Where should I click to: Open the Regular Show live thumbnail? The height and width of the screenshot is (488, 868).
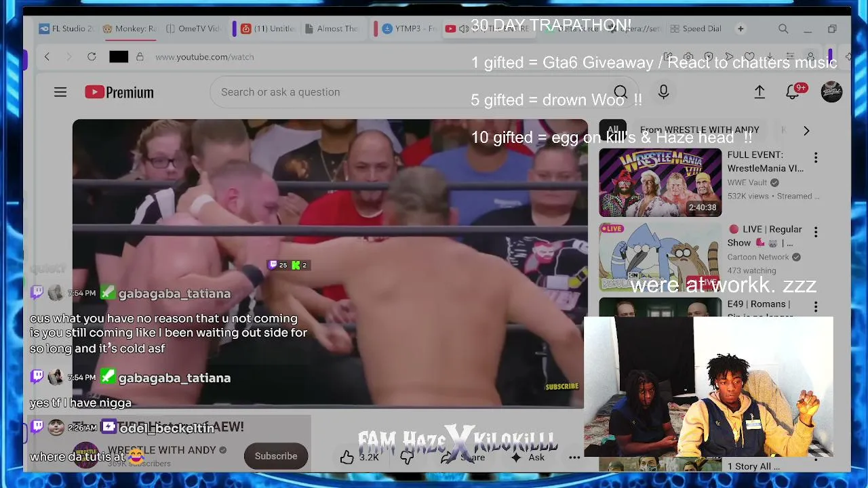point(660,257)
